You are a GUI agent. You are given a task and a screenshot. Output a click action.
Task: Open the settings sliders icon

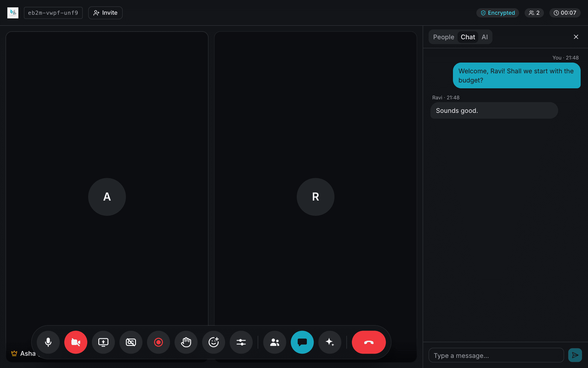click(x=241, y=342)
